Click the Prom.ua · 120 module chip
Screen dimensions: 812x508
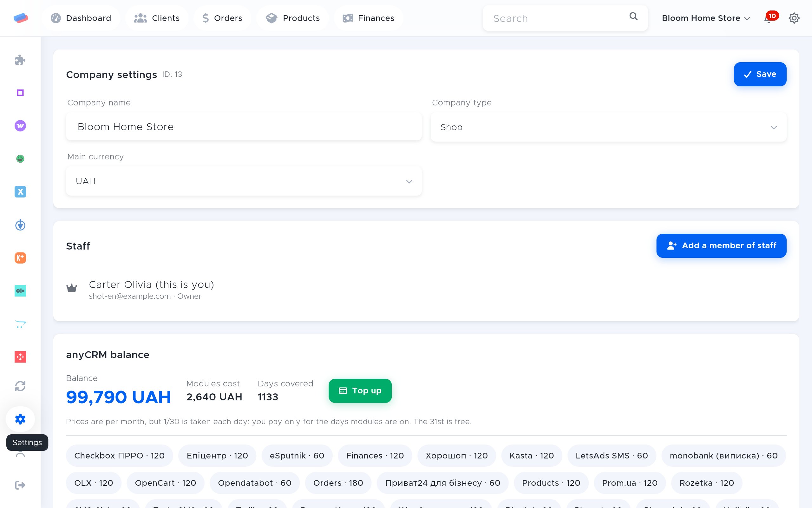[x=630, y=483]
